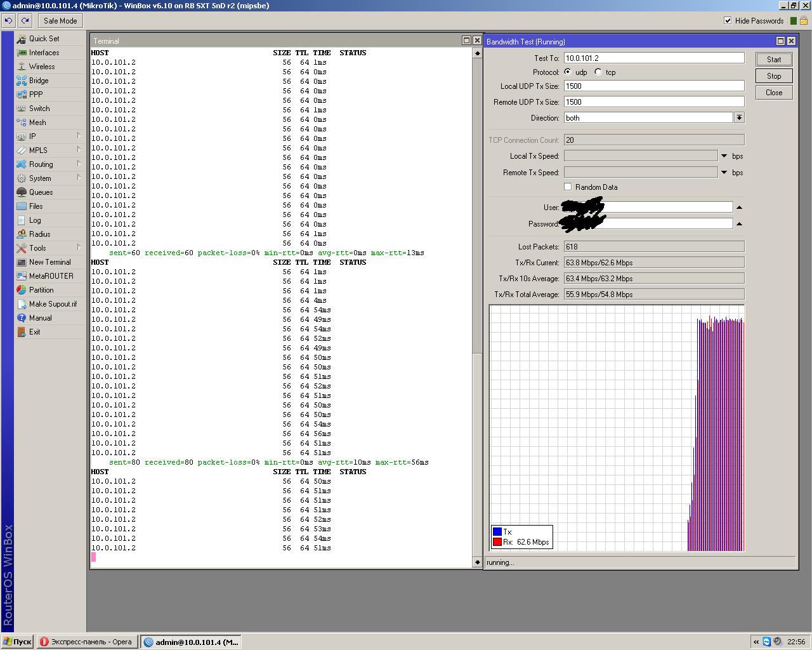This screenshot has width=812, height=650.
Task: Uncheck the Hide Passwords checkbox
Action: click(728, 21)
